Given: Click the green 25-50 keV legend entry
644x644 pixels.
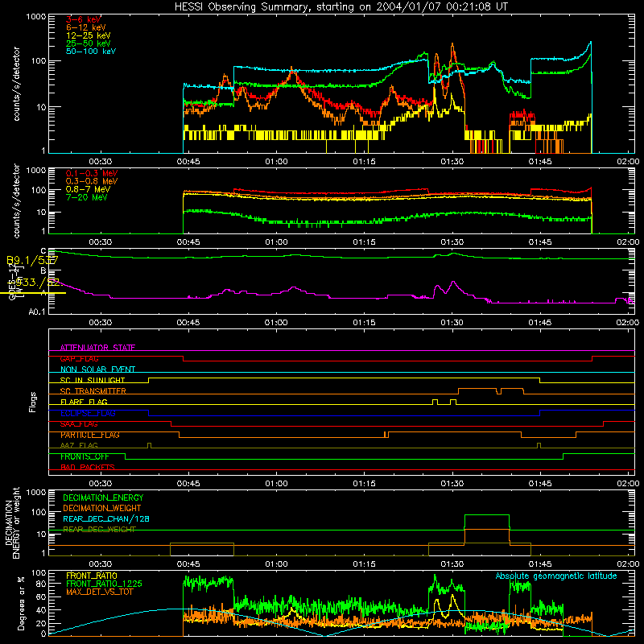Looking at the screenshot, I should point(89,43).
